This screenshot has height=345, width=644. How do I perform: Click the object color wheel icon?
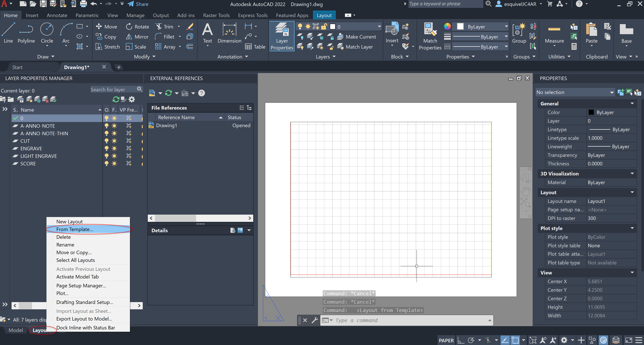click(x=447, y=26)
